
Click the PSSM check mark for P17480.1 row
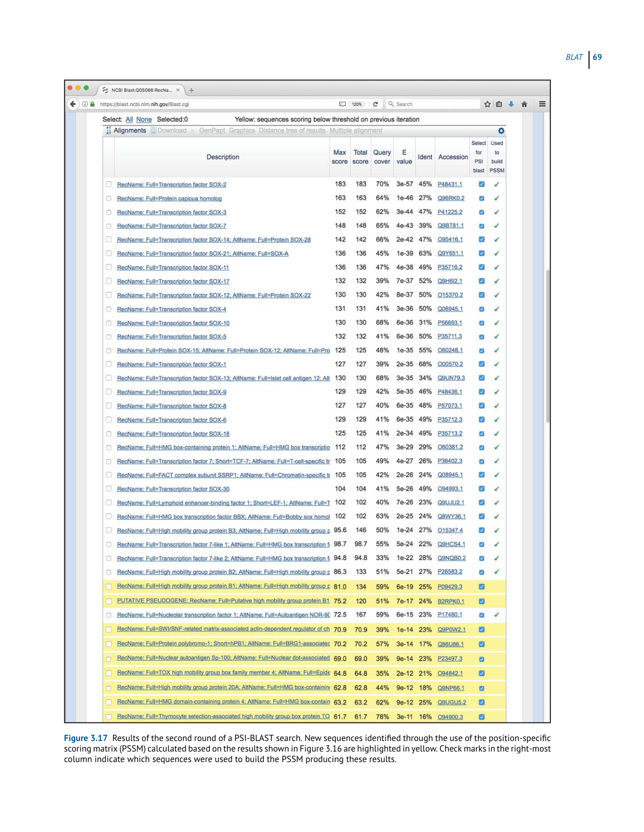(x=496, y=615)
